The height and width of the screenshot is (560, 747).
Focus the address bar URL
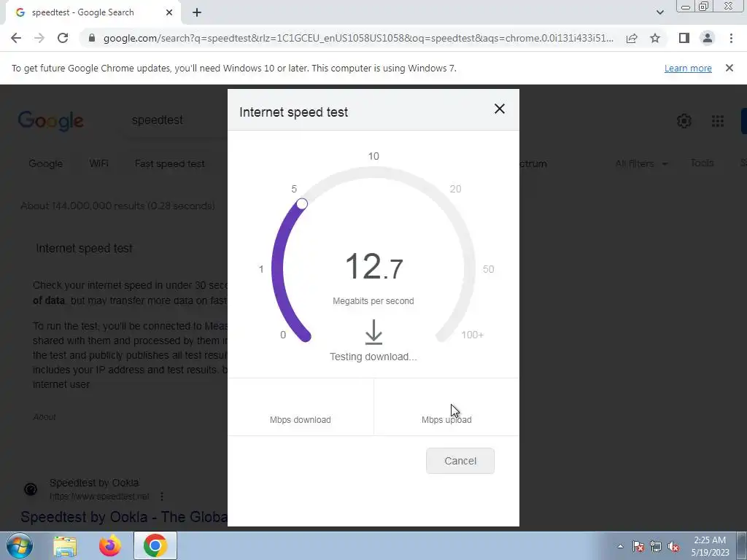358,38
